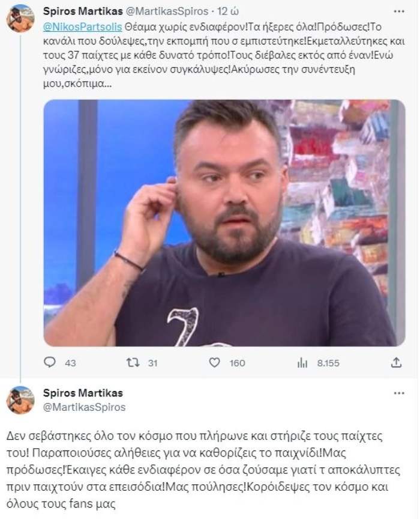This screenshot has width=420, height=519.
Task: Click the 12 ώ timestamp
Action: tap(228, 11)
